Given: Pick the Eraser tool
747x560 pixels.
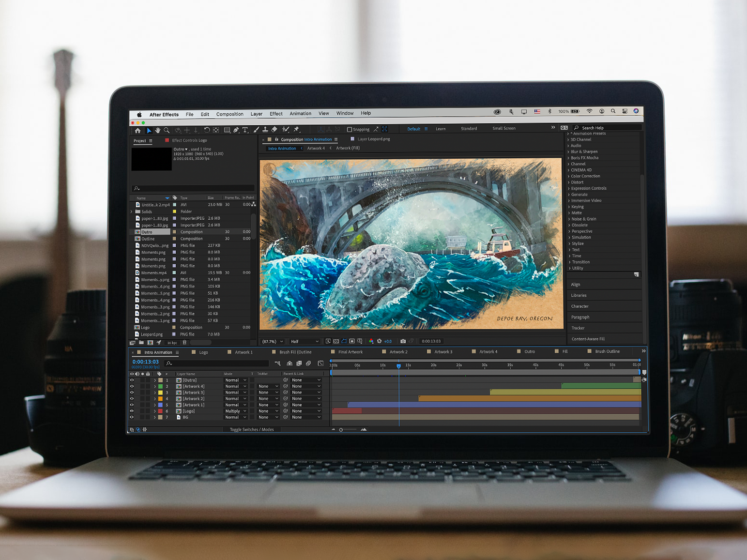Looking at the screenshot, I should tap(274, 130).
